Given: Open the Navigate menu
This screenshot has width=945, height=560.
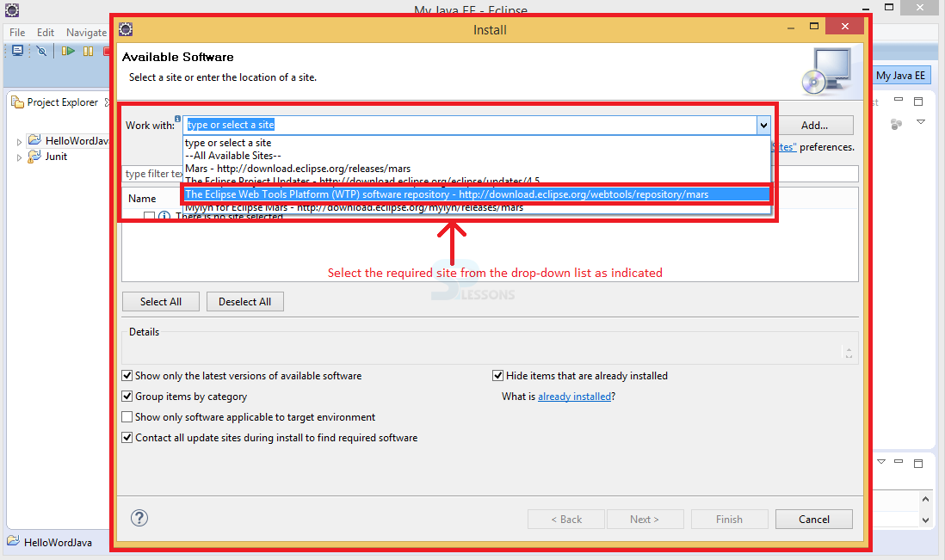Looking at the screenshot, I should click(x=86, y=33).
